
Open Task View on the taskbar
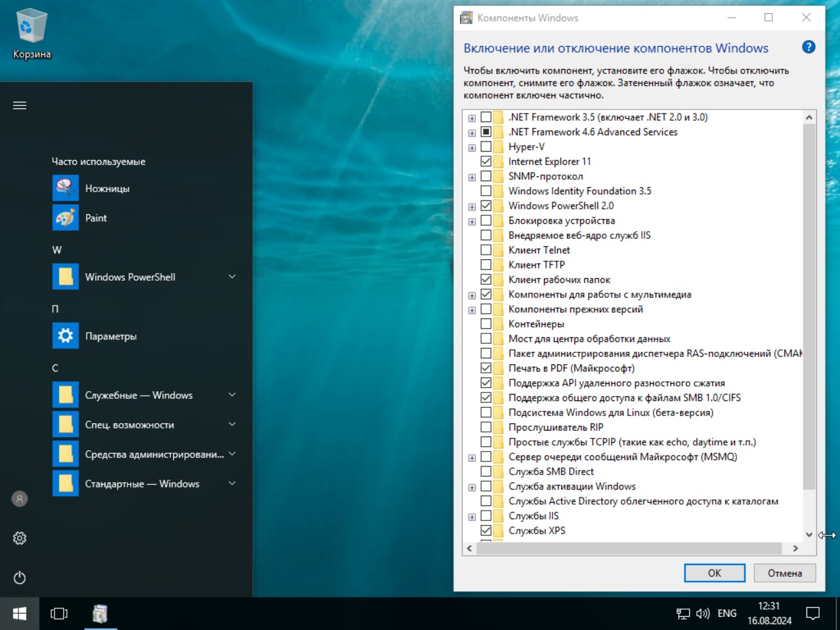pyautogui.click(x=59, y=614)
